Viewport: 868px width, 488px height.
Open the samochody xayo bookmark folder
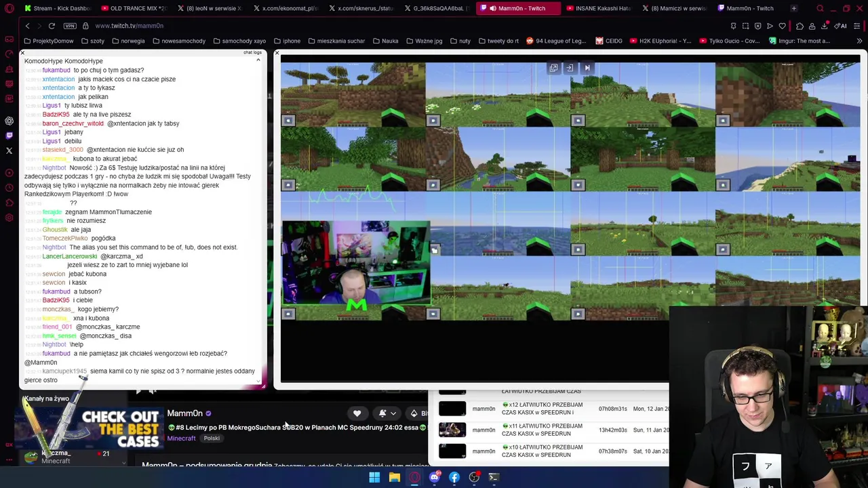(239, 41)
